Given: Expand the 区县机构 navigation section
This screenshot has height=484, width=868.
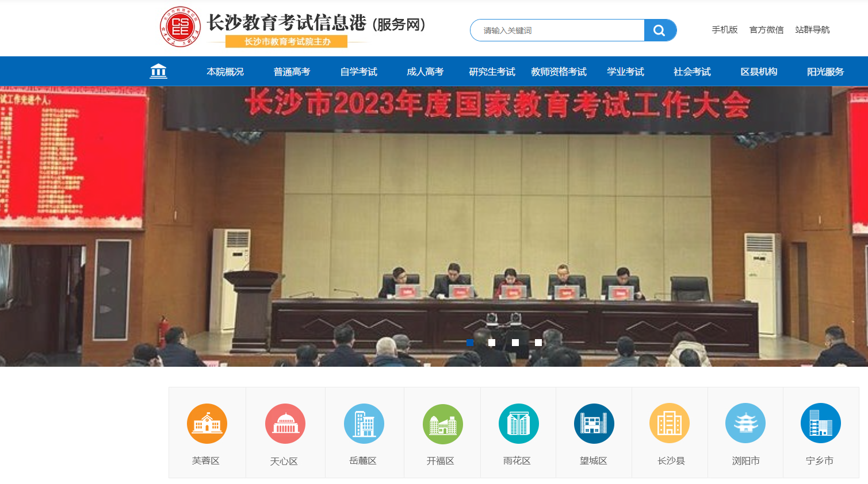Looking at the screenshot, I should point(759,71).
